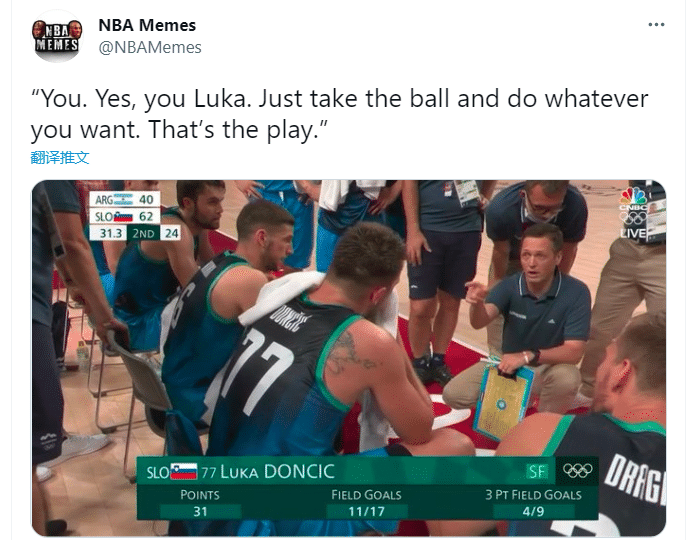
Task: Click the 31.3 game clock
Action: 109,233
